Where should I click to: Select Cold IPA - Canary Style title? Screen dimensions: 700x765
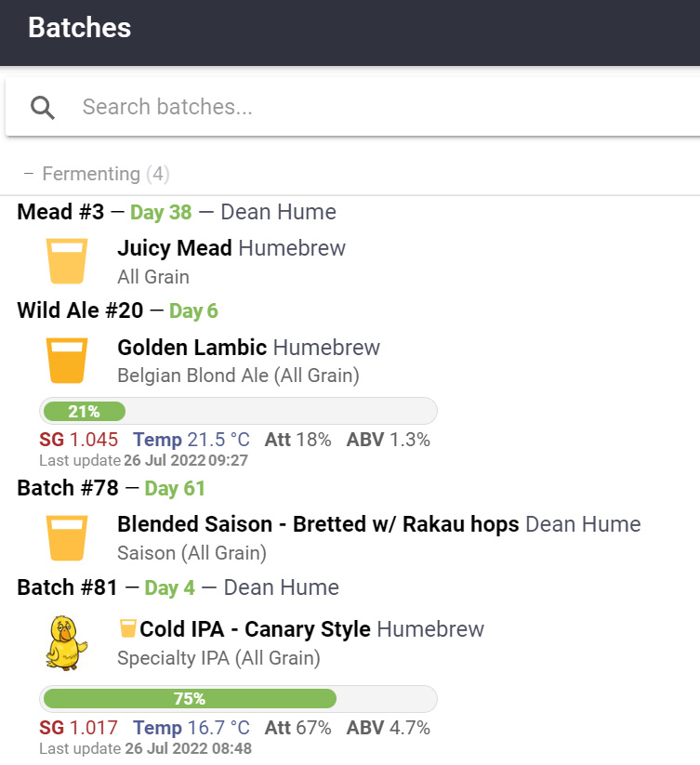coord(255,629)
